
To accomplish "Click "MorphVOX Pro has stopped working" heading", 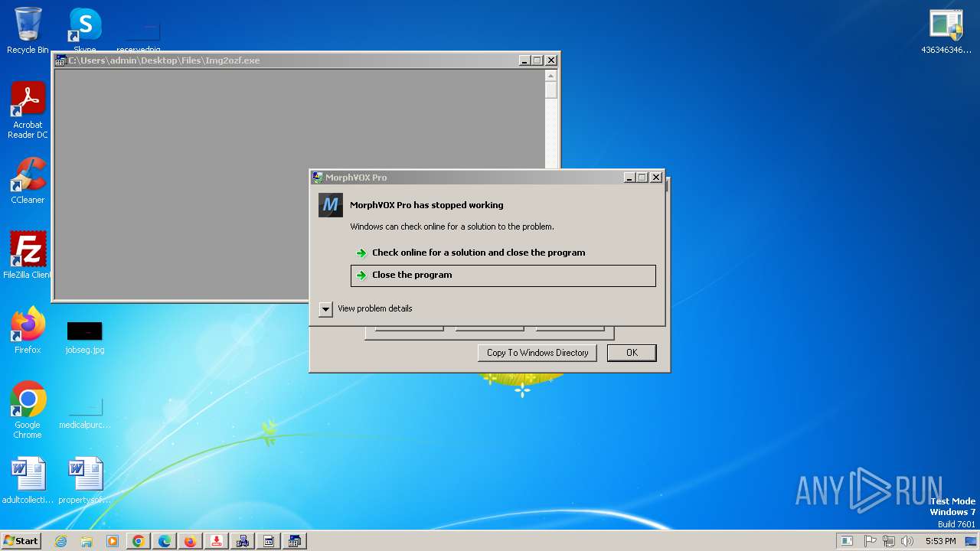I will [x=426, y=205].
